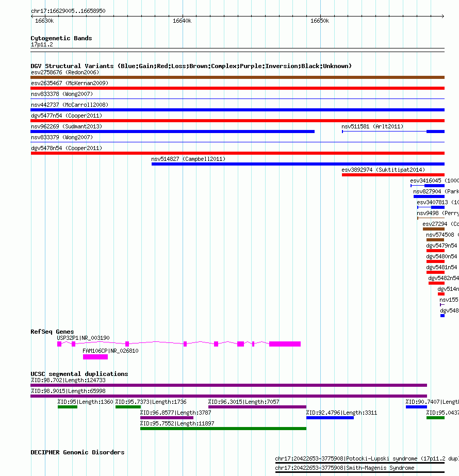Select the large last exon of USP32P1
This screenshot has width=459, height=476.
[285, 344]
